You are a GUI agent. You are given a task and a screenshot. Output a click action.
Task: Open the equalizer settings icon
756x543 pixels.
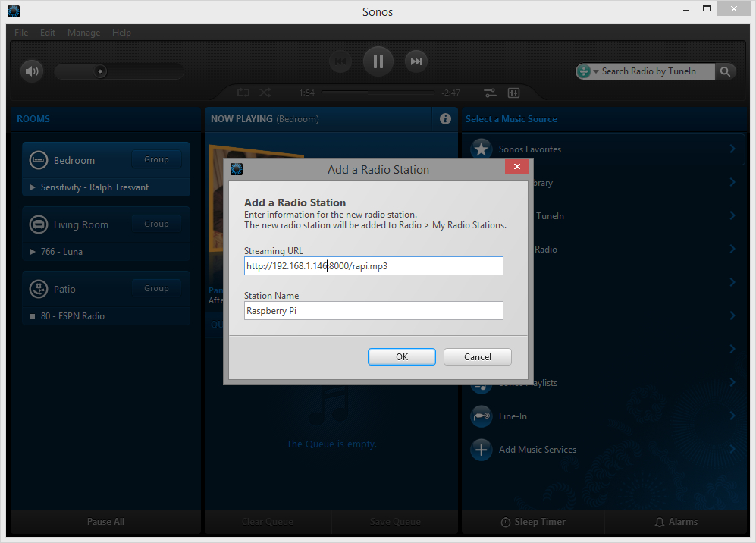513,93
